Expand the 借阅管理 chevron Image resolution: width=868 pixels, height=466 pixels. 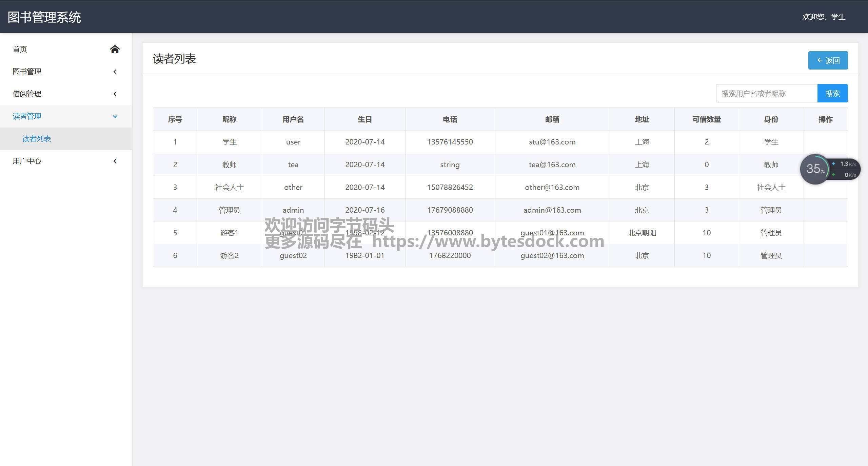coord(115,94)
